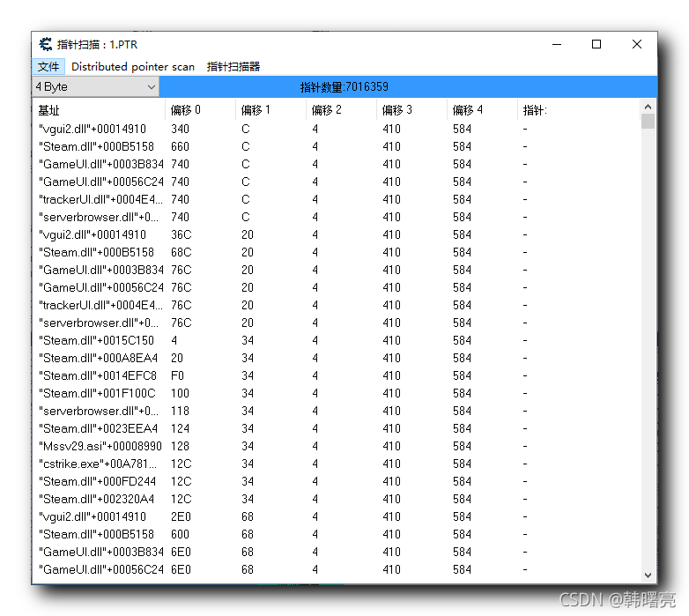Screen dimensions: 689x616
Task: Click the Cheat Engine icon in title bar
Action: click(45, 44)
